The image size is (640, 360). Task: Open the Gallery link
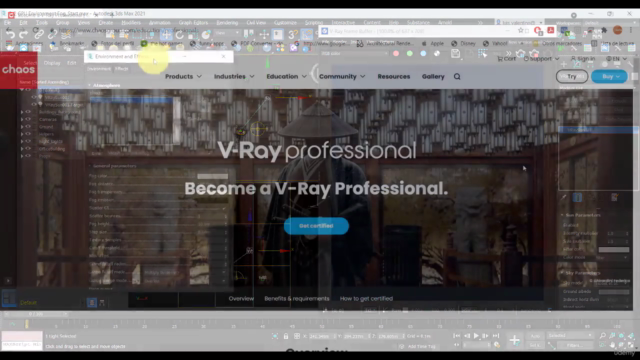[433, 76]
